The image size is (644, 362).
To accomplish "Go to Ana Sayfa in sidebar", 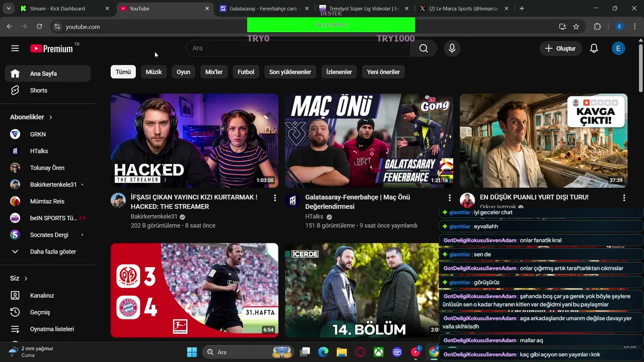I will (x=48, y=73).
